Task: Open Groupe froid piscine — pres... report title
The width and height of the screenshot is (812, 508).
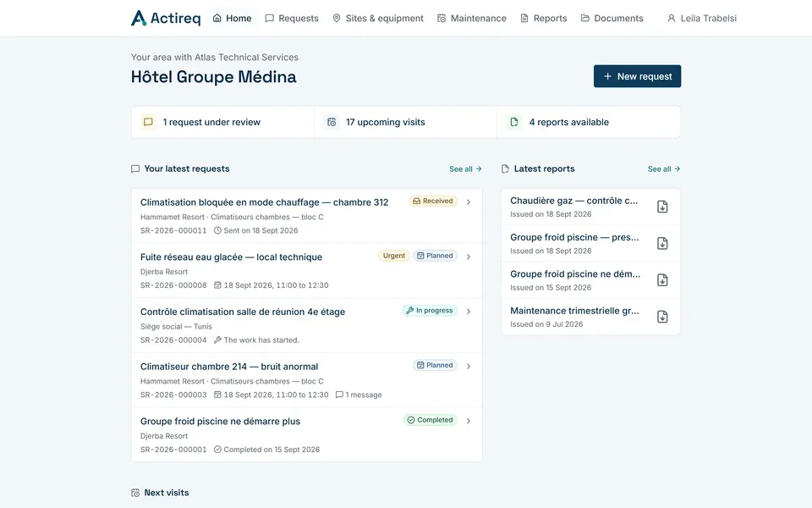Action: click(x=574, y=237)
